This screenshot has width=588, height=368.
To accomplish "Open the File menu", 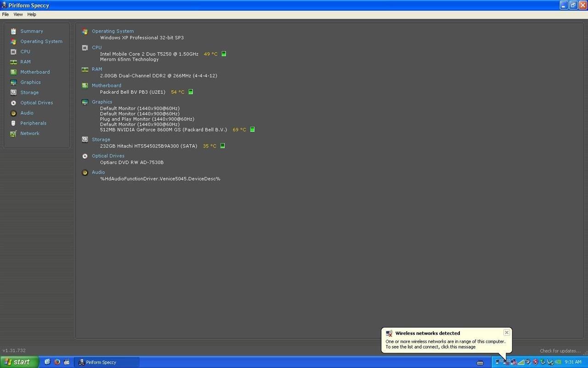I will pos(6,14).
